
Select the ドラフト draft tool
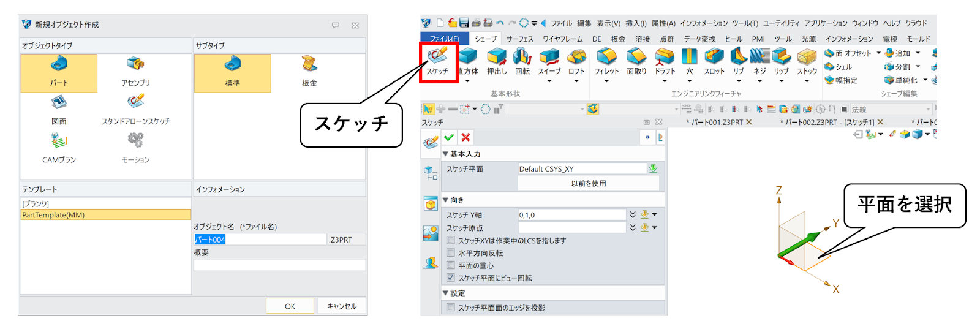[665, 61]
